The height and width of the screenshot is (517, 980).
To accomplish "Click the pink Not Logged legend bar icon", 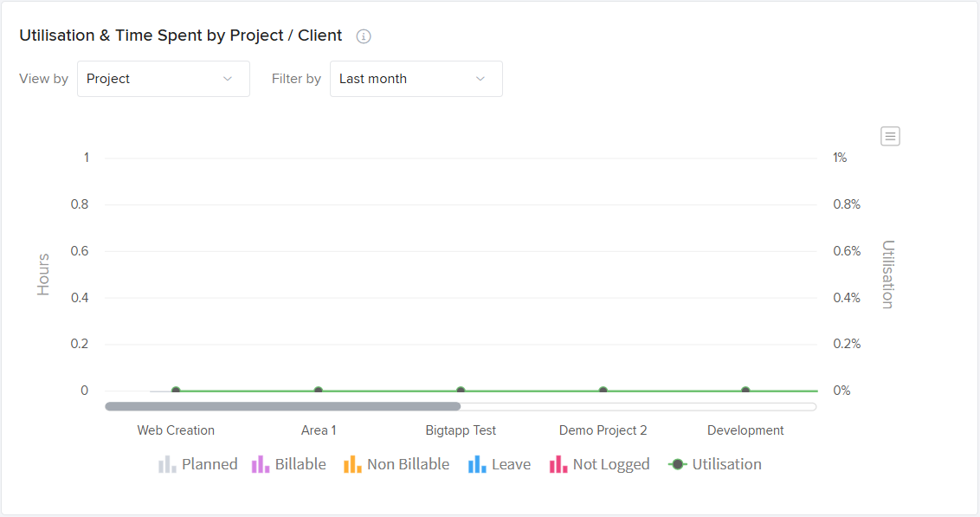I will (x=558, y=465).
